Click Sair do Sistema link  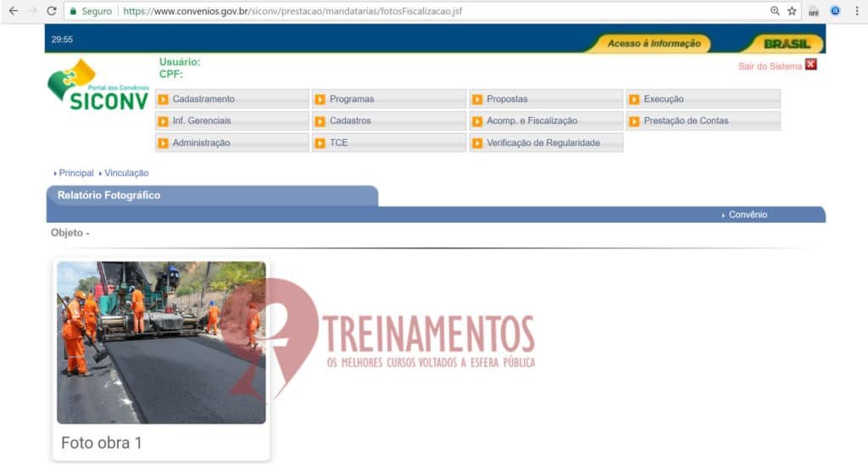(770, 66)
